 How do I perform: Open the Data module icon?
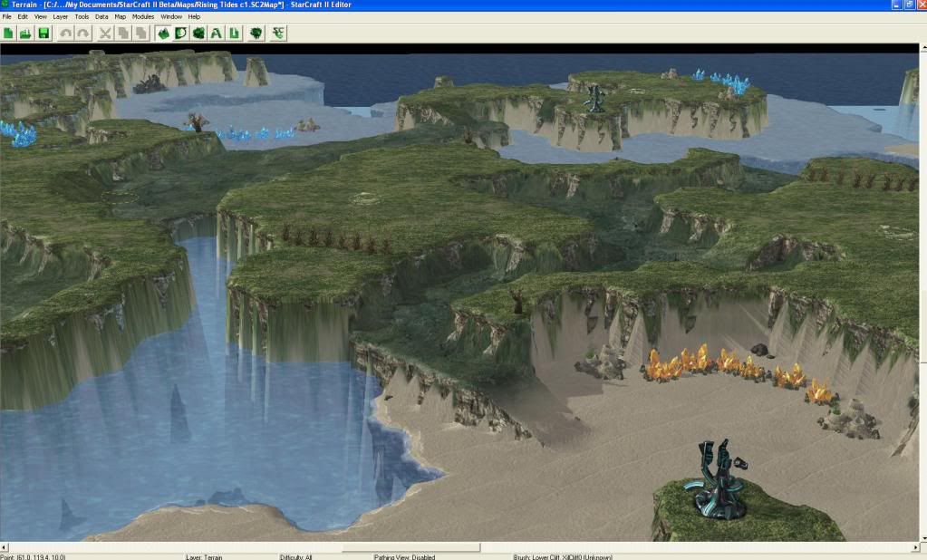tap(198, 34)
